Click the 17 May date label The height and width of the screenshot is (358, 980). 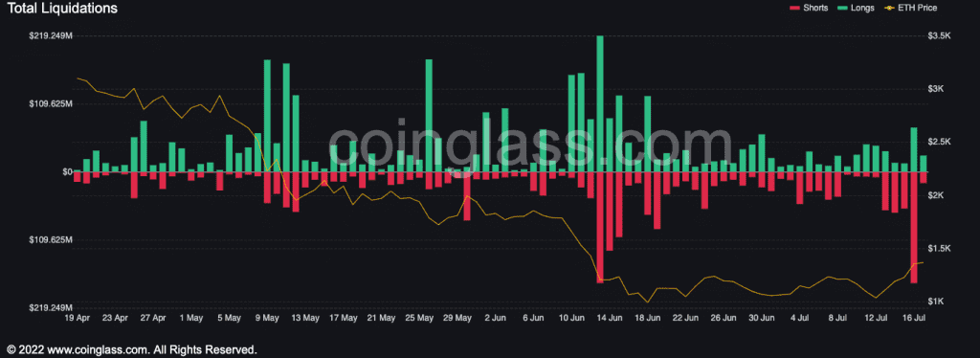[x=344, y=318]
